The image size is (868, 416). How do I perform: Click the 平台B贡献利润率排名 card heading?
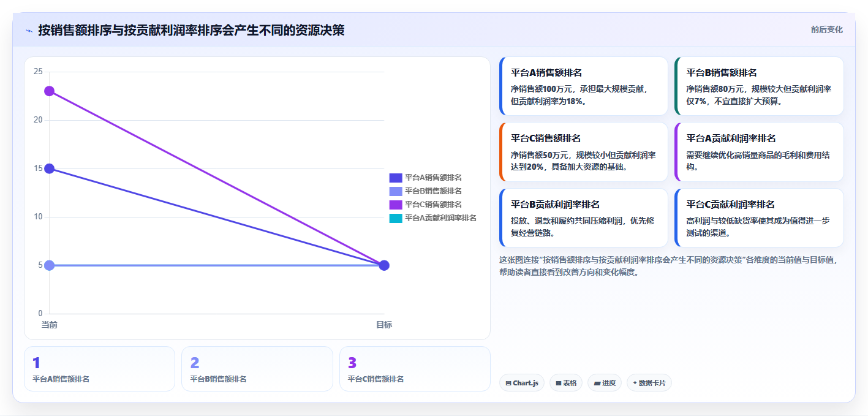click(555, 204)
